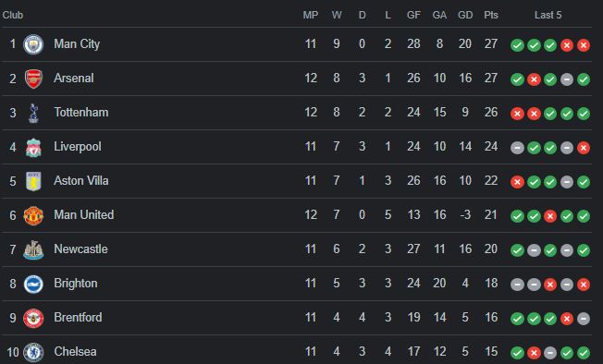Click the Man United crest
The image size is (603, 364).
point(33,215)
